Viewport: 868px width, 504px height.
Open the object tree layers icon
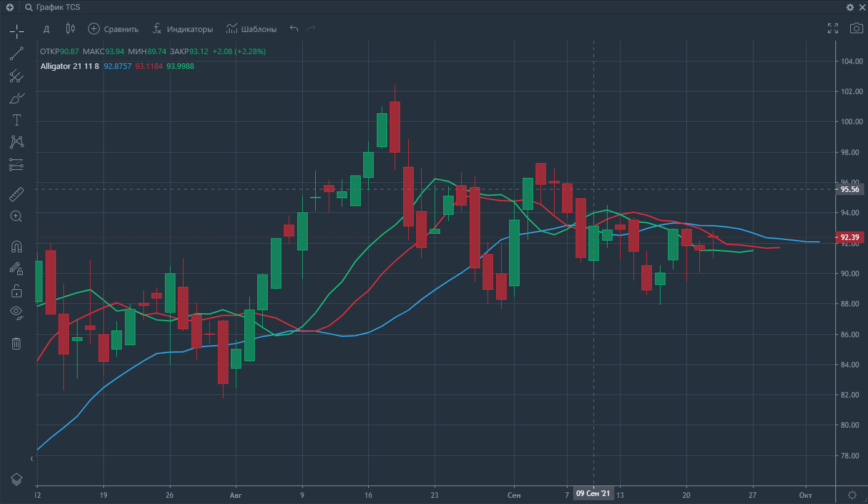coord(17,479)
